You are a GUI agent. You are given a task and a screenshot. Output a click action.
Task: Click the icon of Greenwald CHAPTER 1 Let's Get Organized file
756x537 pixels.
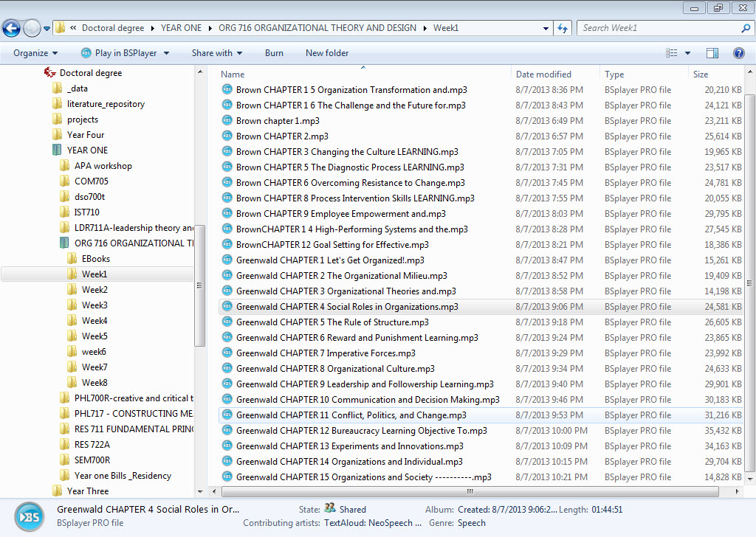227,260
